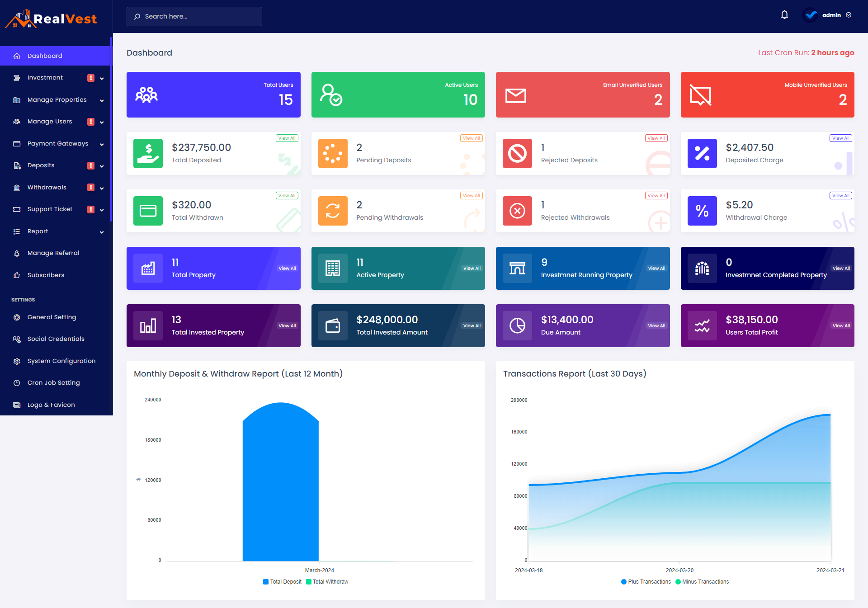The width and height of the screenshot is (868, 608).
Task: Click the Rejected Deposits ban icon
Action: 517,153
